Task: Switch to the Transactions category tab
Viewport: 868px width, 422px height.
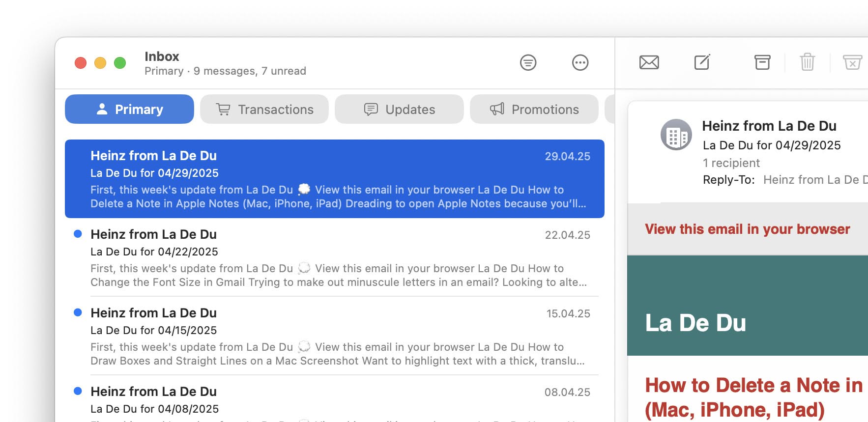Action: tap(264, 109)
